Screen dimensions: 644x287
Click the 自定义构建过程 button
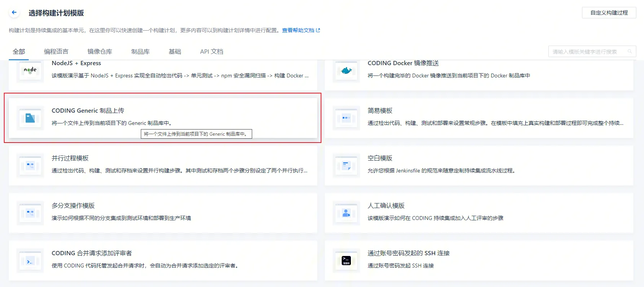pyautogui.click(x=609, y=13)
